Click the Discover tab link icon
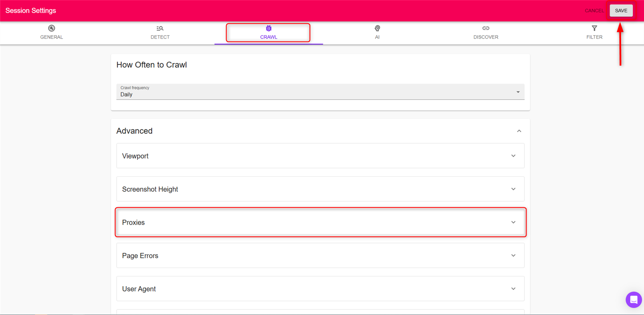Viewport: 644px width, 315px height. coord(486,28)
